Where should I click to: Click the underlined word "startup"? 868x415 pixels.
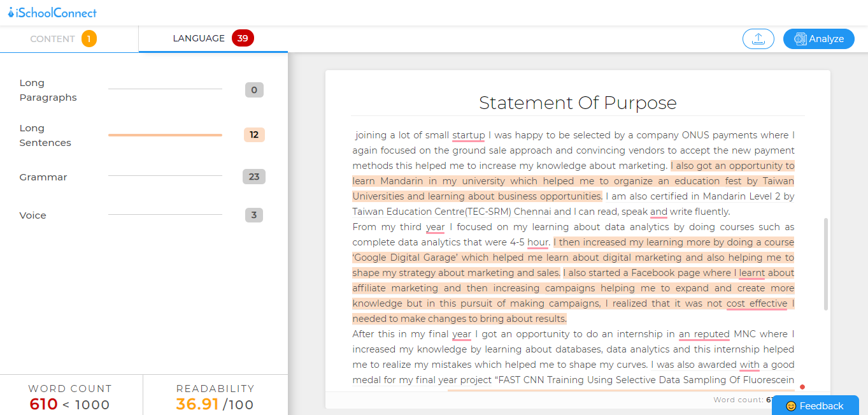click(x=468, y=135)
